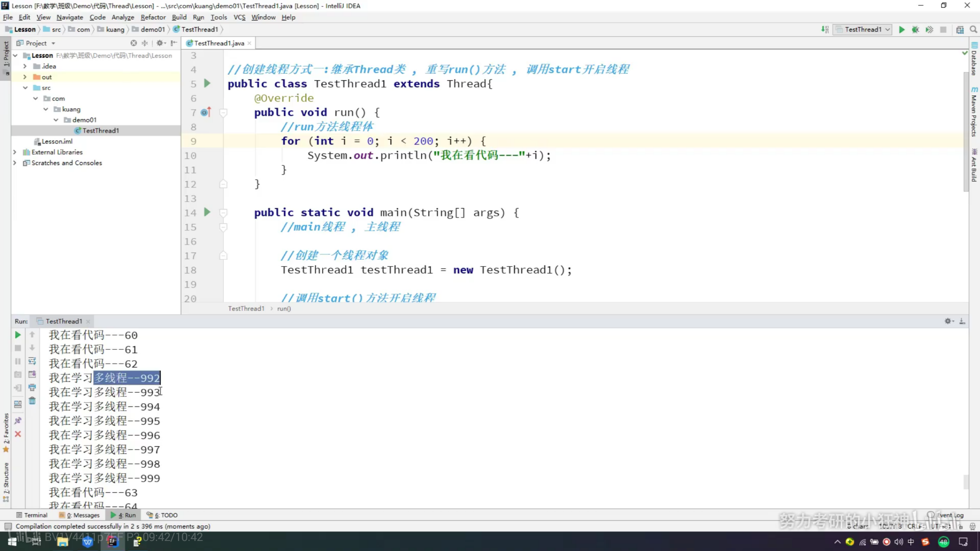
Task: Toggle the Database side panel
Action: (x=974, y=59)
